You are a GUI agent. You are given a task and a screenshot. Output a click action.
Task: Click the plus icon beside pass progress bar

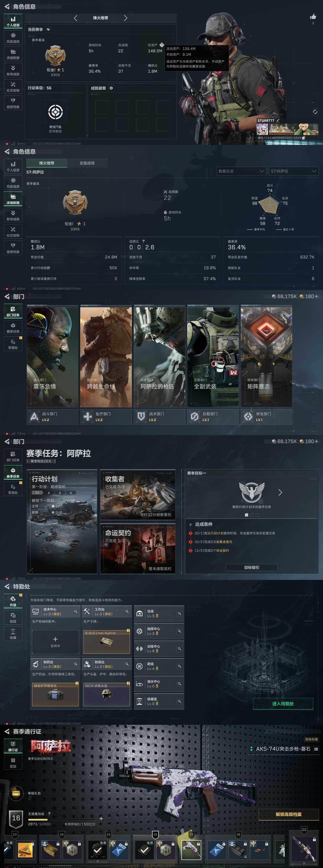point(101,818)
